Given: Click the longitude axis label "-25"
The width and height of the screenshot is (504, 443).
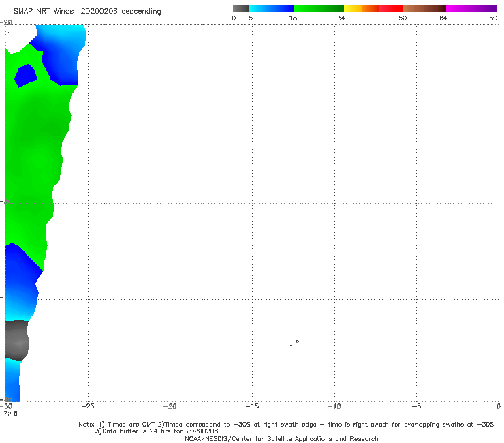Looking at the screenshot, I should [88, 406].
